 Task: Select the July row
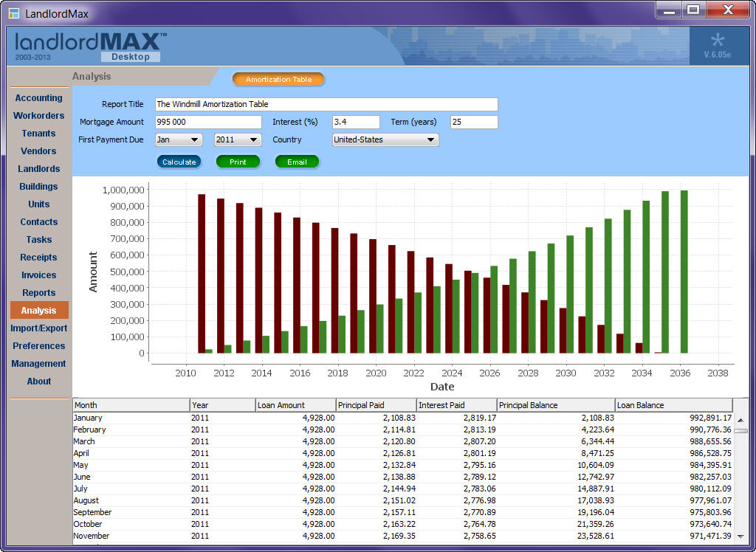click(x=402, y=489)
